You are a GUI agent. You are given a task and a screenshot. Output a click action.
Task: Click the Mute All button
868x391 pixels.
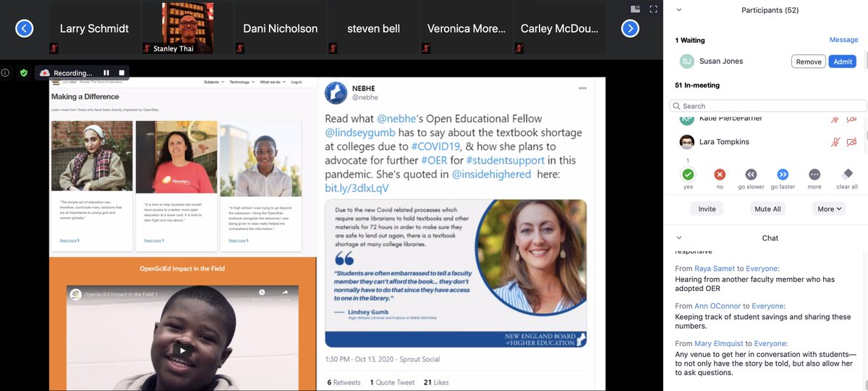click(x=767, y=209)
